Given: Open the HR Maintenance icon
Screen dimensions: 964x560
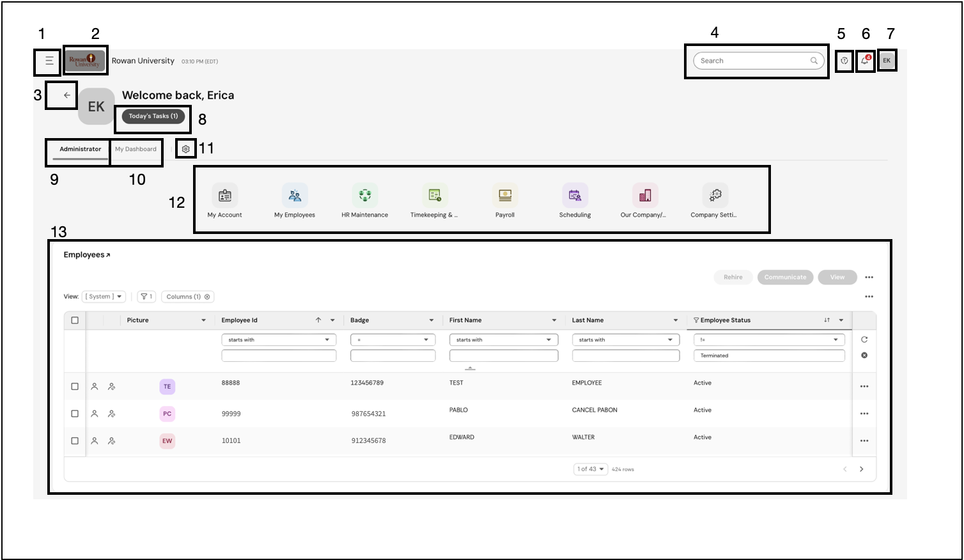Looking at the screenshot, I should (x=365, y=195).
